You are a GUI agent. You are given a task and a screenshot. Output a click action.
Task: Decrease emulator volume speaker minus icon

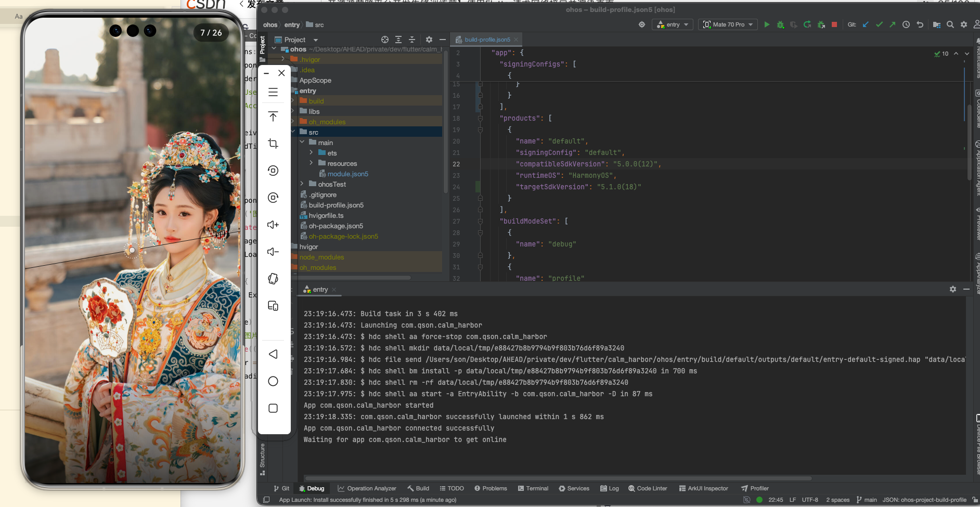click(x=273, y=252)
